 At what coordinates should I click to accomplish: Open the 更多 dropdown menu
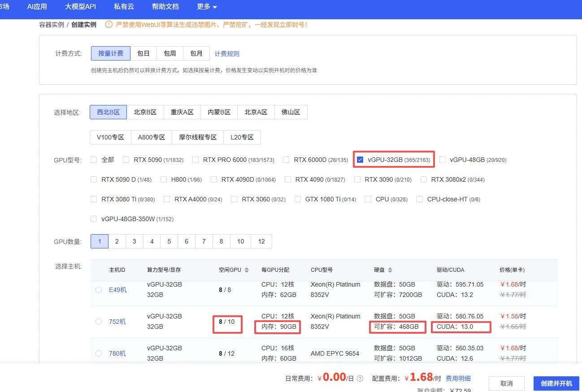[207, 7]
